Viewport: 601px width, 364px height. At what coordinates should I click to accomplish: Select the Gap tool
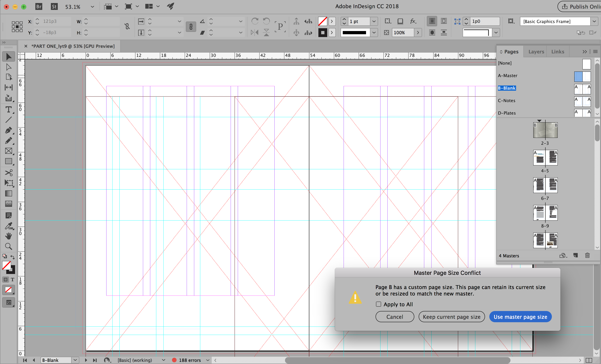click(9, 87)
